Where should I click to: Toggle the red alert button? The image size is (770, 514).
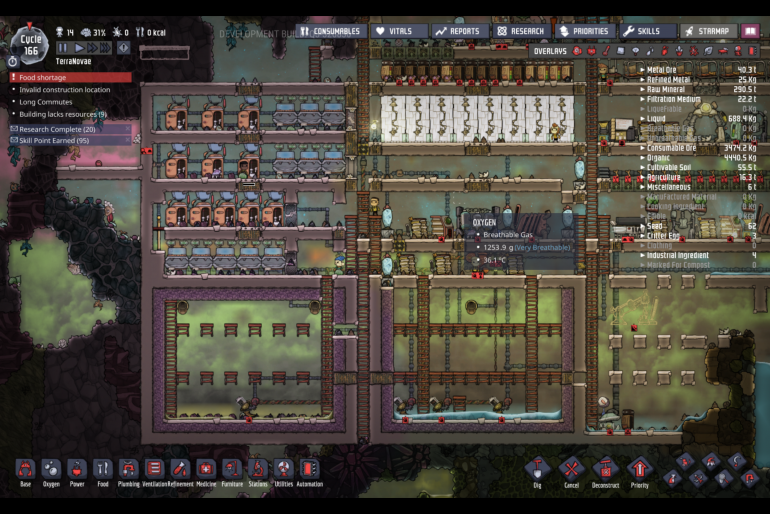123,48
